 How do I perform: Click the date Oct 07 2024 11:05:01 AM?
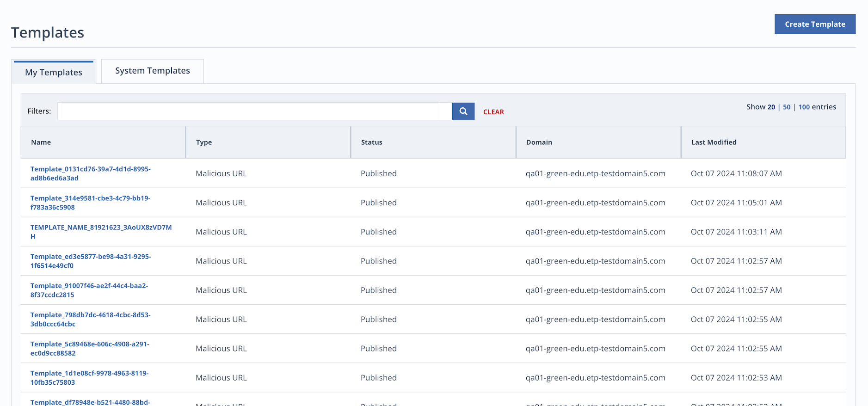click(x=736, y=203)
